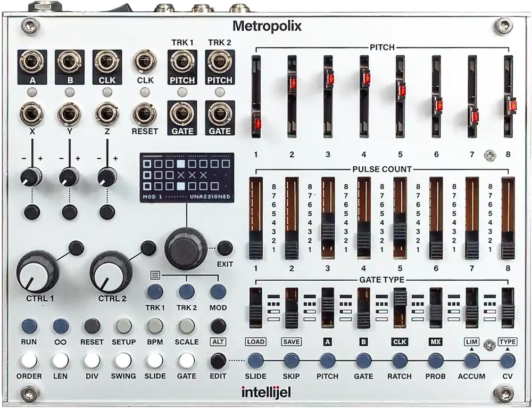Hold the black ALT button
Screen dimensions: 532x408
pyautogui.click(x=218, y=326)
